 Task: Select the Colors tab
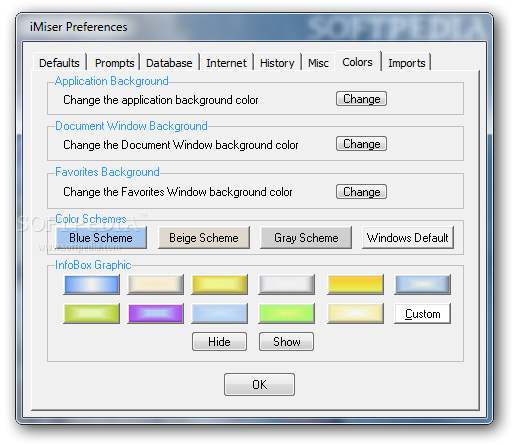click(358, 62)
